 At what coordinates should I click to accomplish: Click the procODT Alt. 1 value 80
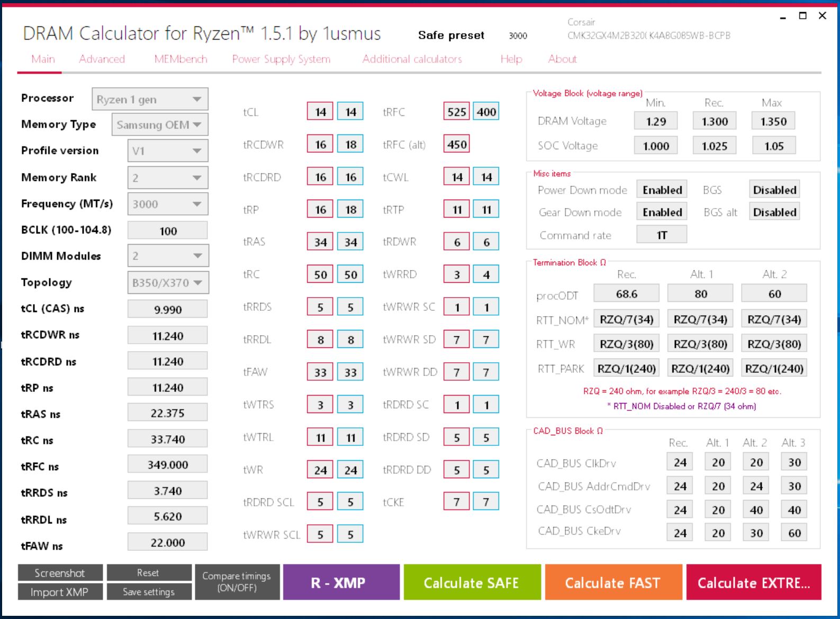point(700,293)
